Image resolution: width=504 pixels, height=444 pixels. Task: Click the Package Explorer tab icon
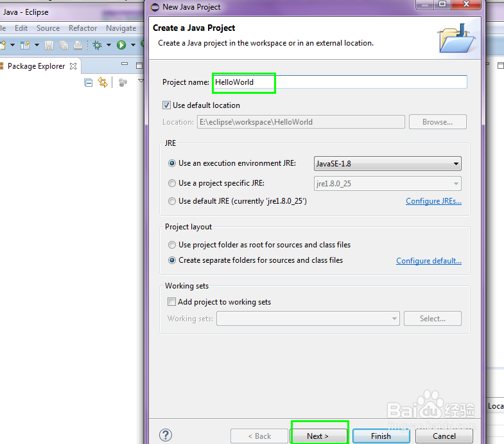point(2,66)
